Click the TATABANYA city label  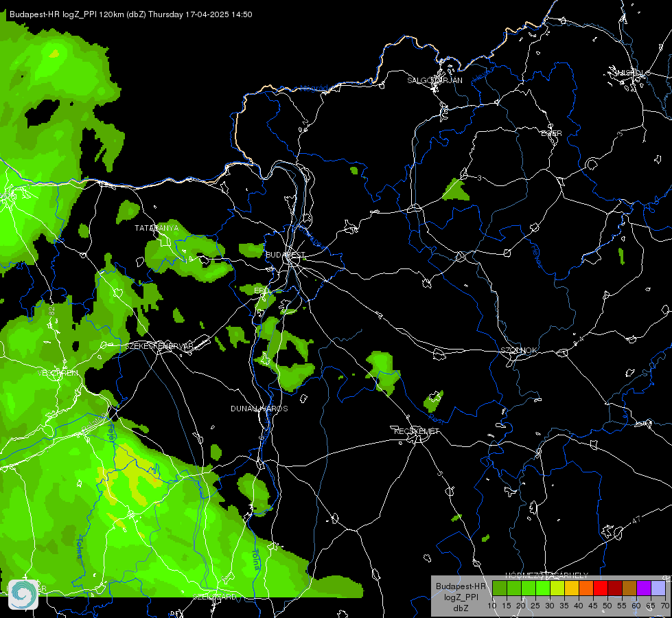click(x=157, y=228)
